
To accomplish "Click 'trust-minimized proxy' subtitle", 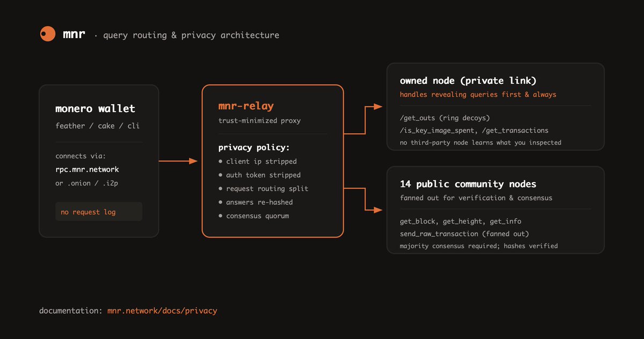I will 260,121.
